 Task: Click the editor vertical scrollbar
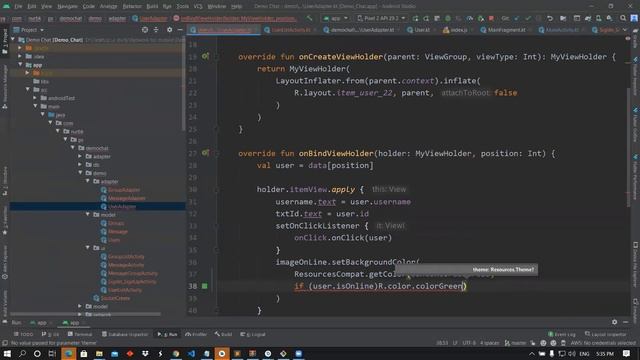click(x=628, y=147)
